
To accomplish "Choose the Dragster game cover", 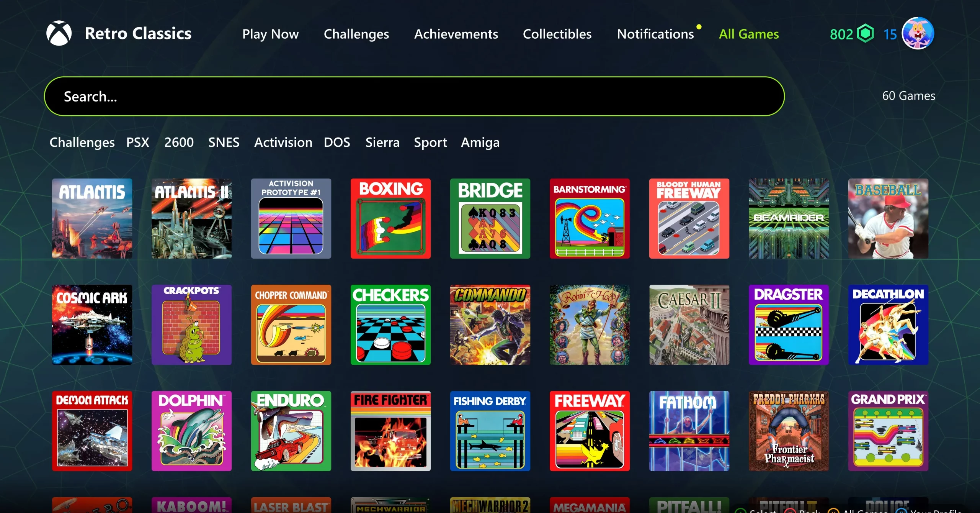I will [789, 325].
